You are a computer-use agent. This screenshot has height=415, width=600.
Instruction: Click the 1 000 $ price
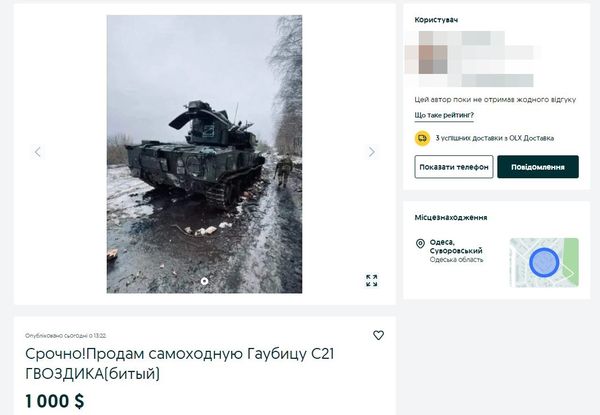pyautogui.click(x=55, y=402)
